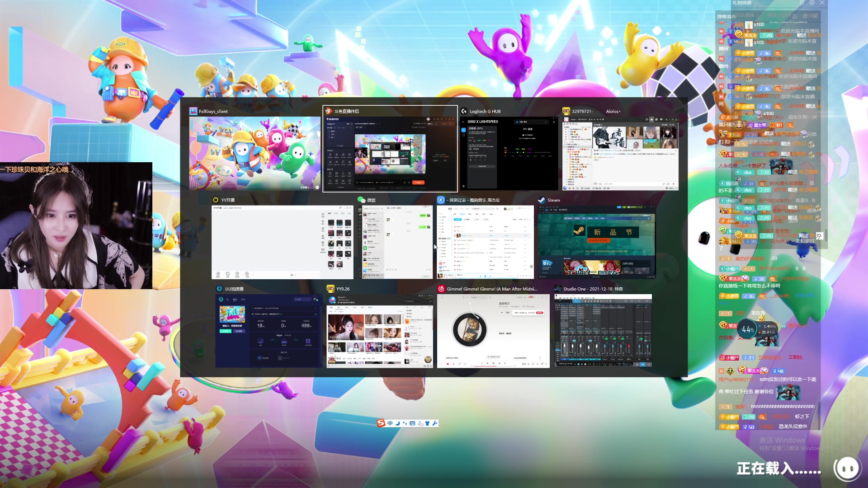Image resolution: width=868 pixels, height=488 pixels.
Task: Open the 微信 window preview
Action: click(x=395, y=242)
